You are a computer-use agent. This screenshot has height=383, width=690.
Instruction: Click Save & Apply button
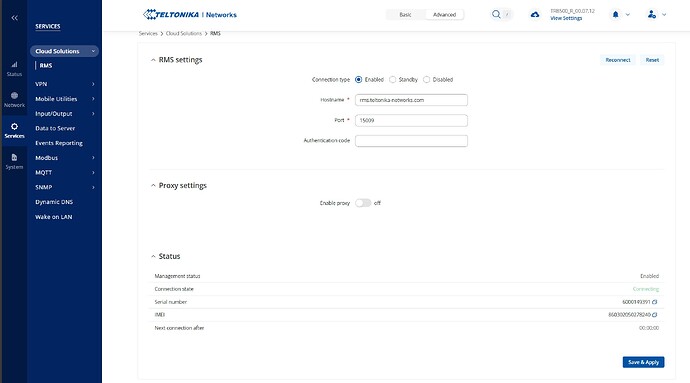coord(643,362)
